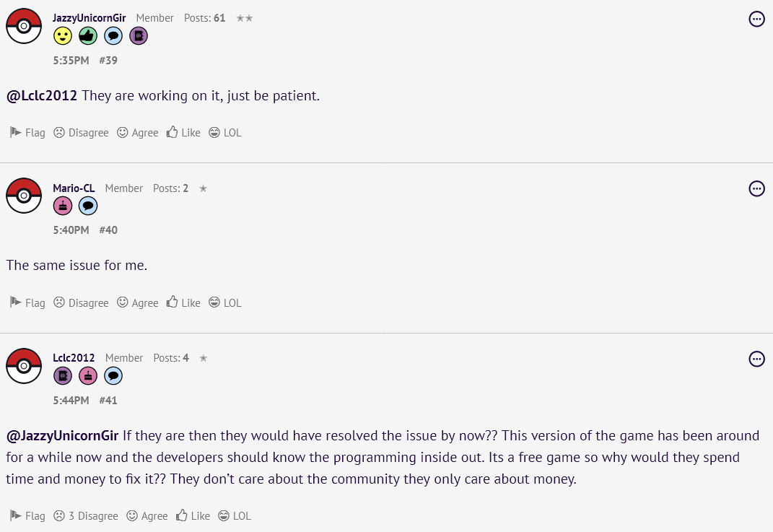Open @Lclc2012 mention link in post #39
The width and height of the screenshot is (773, 532).
click(x=41, y=96)
